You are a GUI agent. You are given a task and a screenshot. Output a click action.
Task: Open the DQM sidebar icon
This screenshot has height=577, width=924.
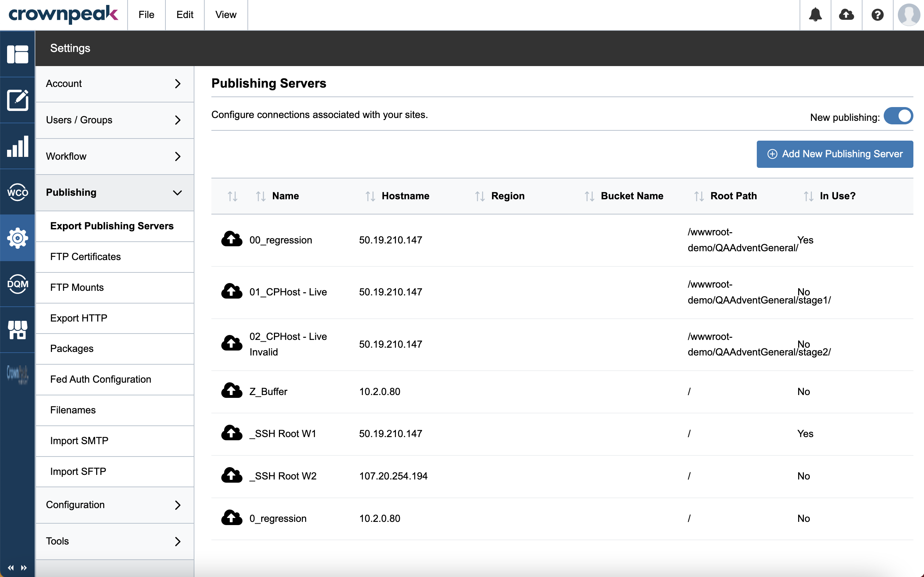tap(18, 284)
